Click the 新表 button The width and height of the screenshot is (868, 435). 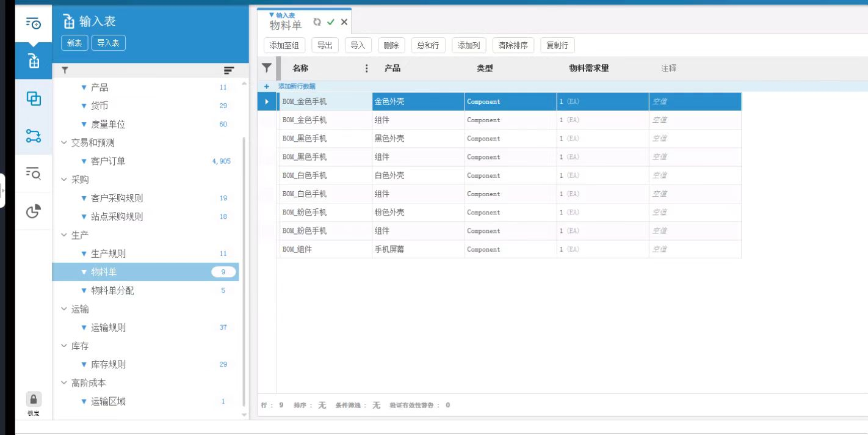click(74, 43)
